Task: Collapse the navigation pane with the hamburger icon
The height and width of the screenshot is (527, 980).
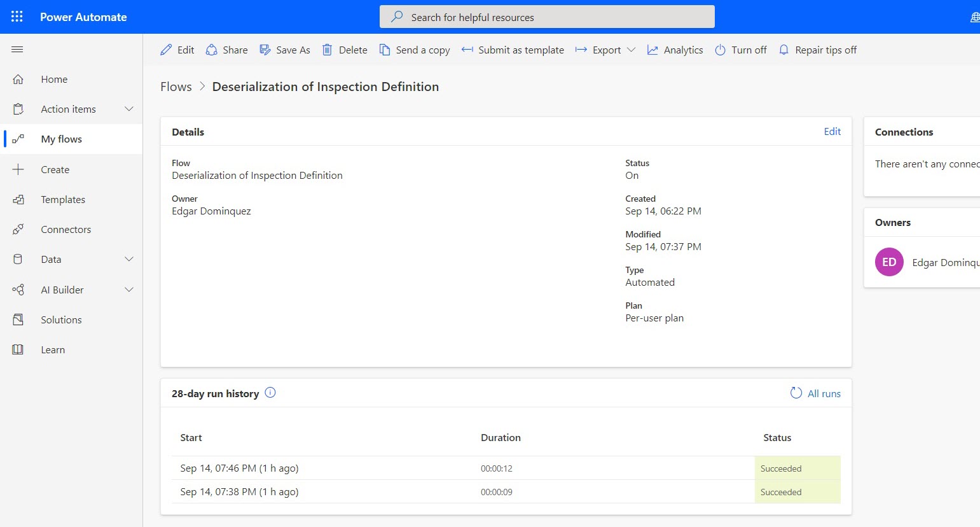Action: tap(17, 49)
